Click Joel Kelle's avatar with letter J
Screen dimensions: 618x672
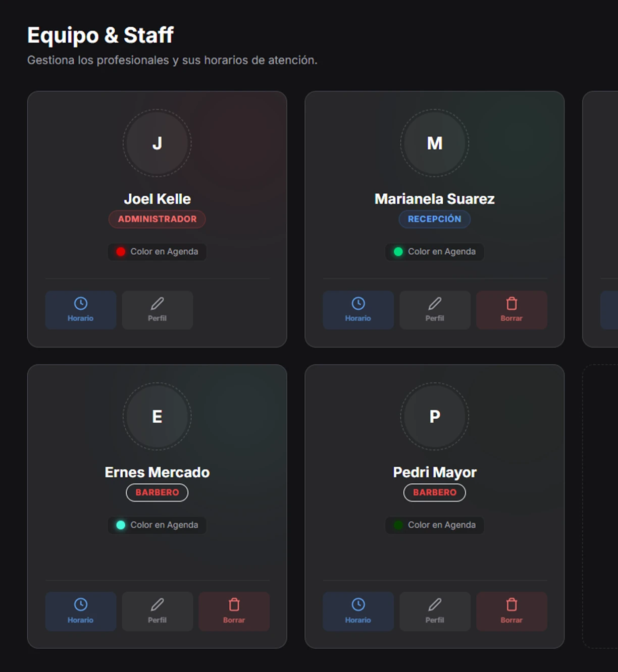(157, 143)
